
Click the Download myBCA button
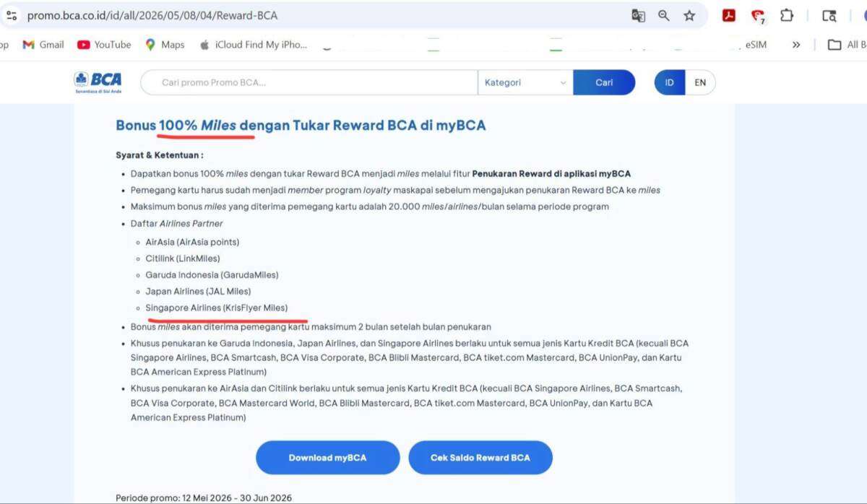click(327, 458)
